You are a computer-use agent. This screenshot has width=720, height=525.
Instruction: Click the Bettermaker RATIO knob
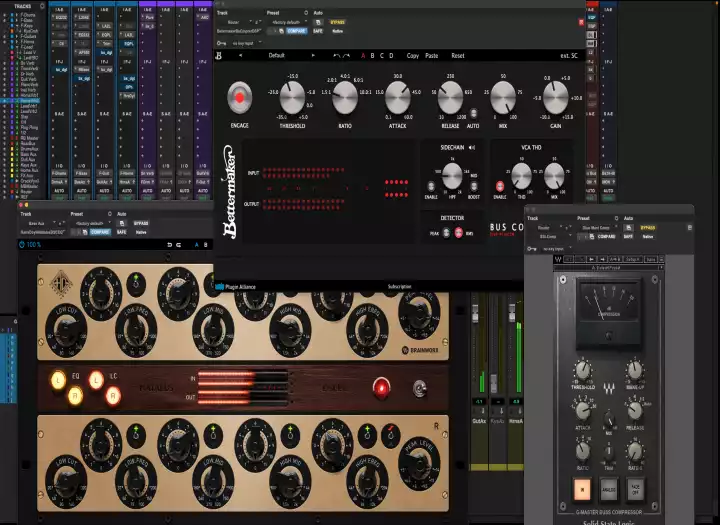345,97
